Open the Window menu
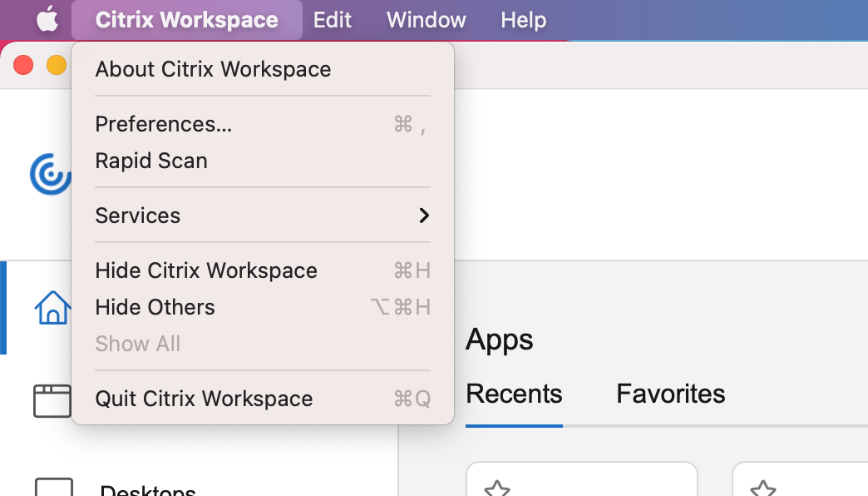 coord(425,19)
